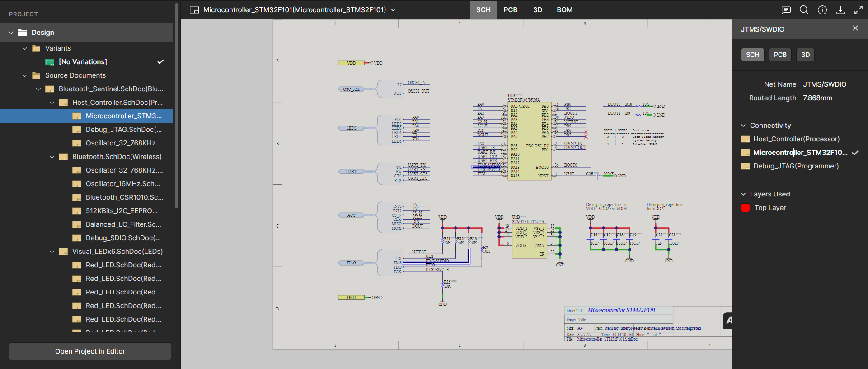Screen dimensions: 868x369
Task: Collapse the Design folder chevron
Action: pyautogui.click(x=11, y=33)
